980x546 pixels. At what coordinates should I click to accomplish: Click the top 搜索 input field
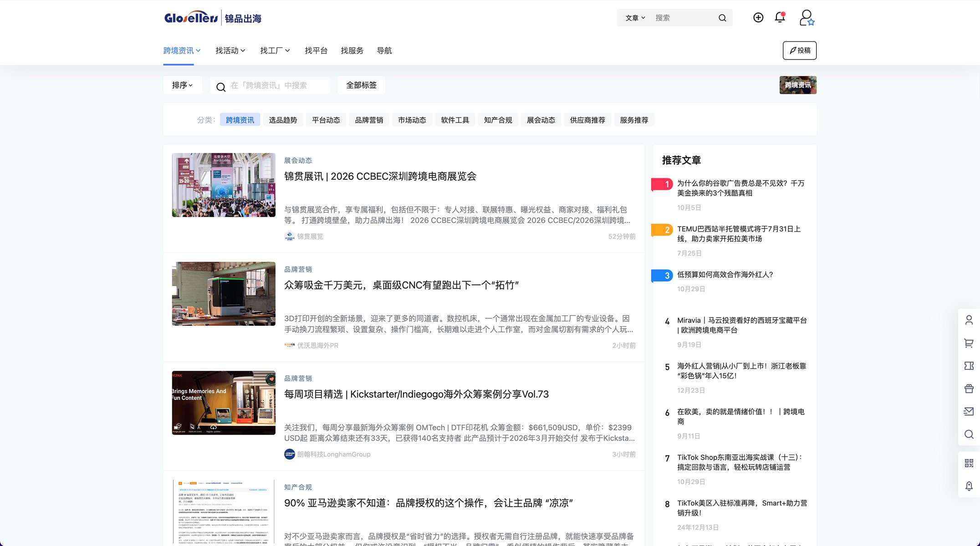(x=683, y=18)
